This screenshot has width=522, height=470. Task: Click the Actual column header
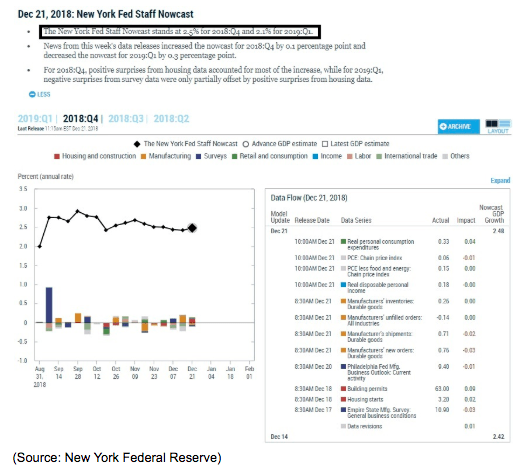click(440, 220)
